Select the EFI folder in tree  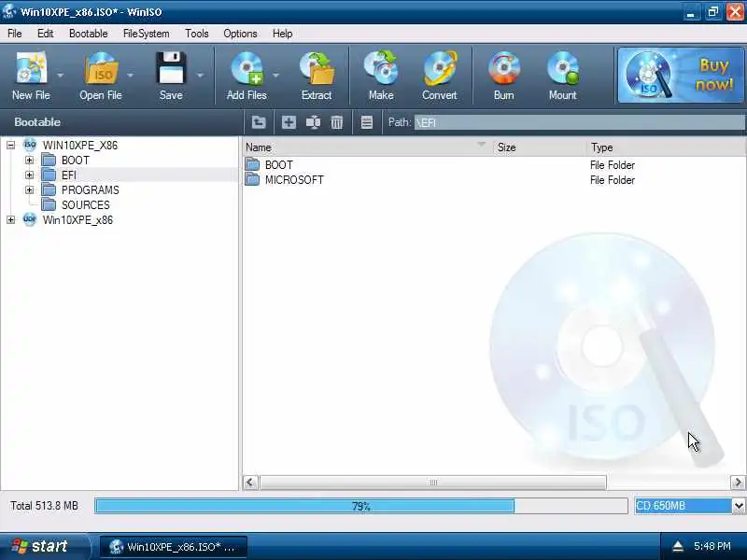68,175
